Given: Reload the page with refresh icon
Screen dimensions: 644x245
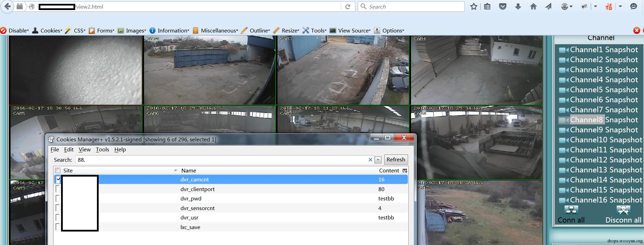Looking at the screenshot, I should coord(348,7).
